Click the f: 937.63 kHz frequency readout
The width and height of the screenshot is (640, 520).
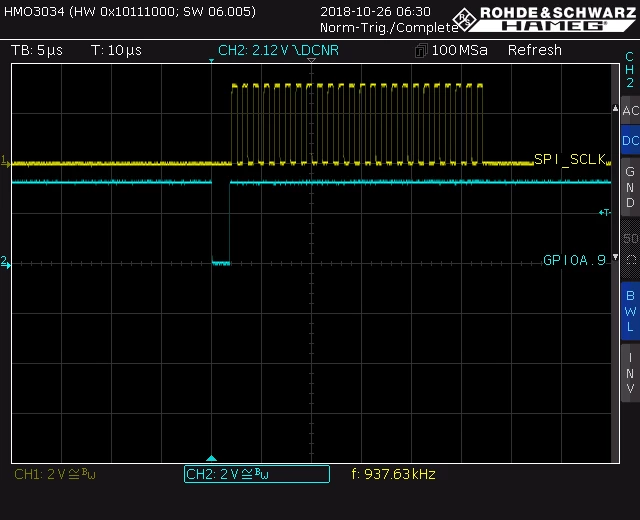393,474
